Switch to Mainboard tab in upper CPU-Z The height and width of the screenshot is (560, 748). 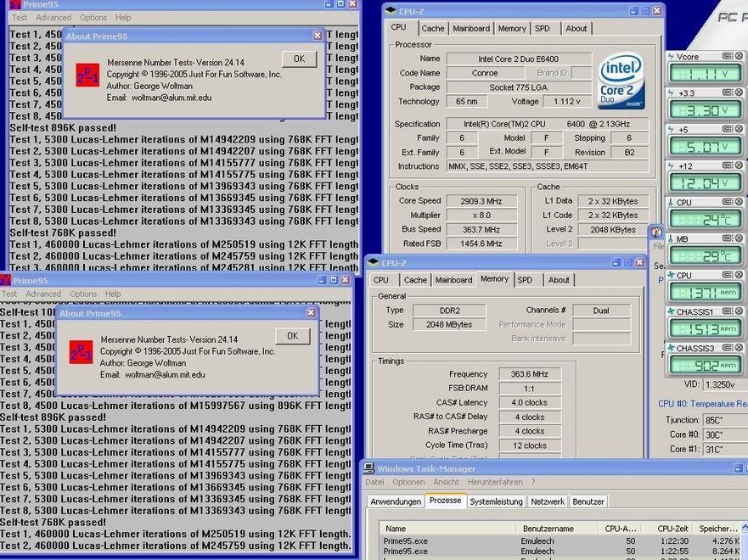pos(471,29)
